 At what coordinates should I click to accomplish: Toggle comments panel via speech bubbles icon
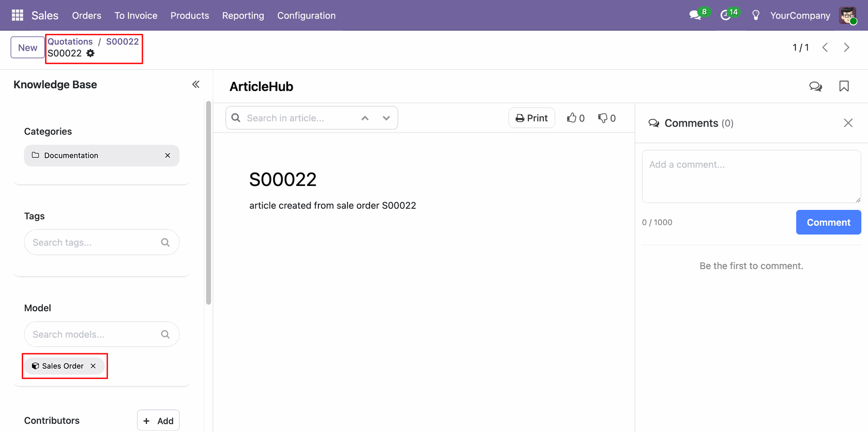click(x=815, y=86)
